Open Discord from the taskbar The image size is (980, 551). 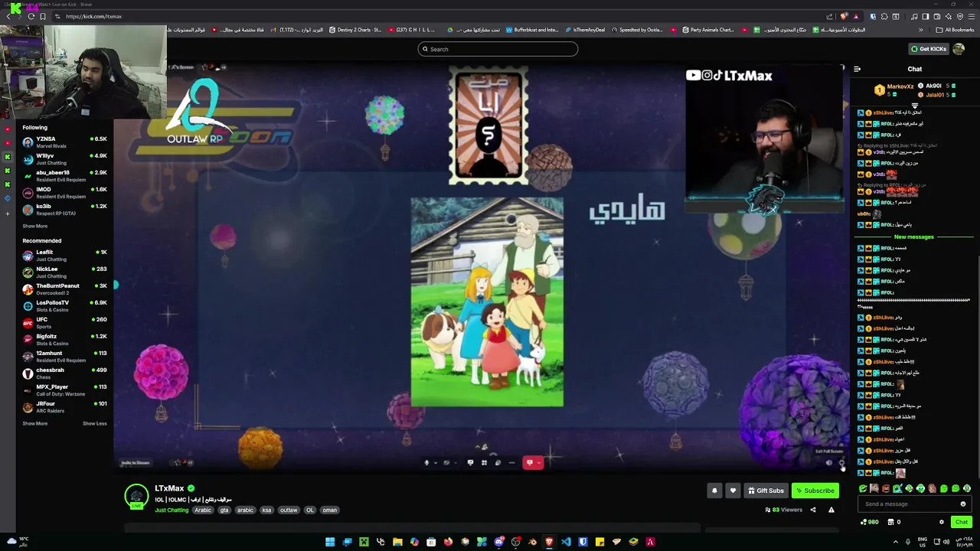pos(498,542)
